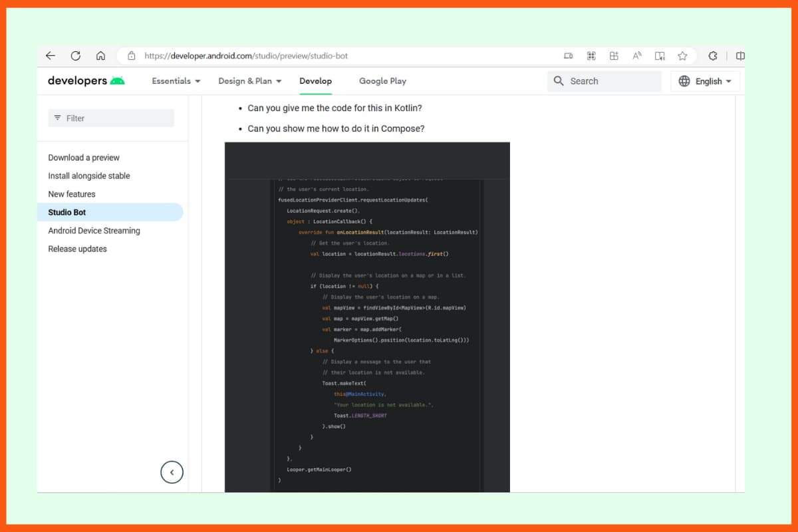The image size is (798, 532).
Task: Click the search magnifier icon
Action: coord(559,80)
